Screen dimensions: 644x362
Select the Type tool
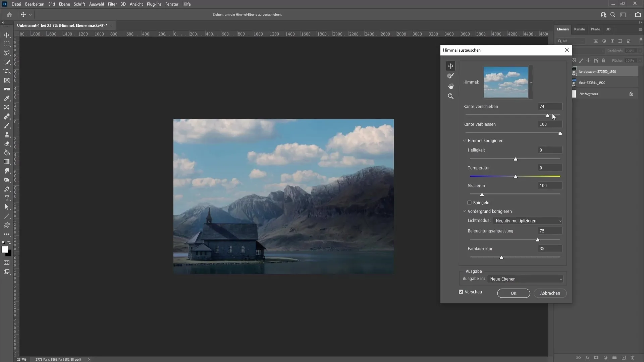pos(7,198)
